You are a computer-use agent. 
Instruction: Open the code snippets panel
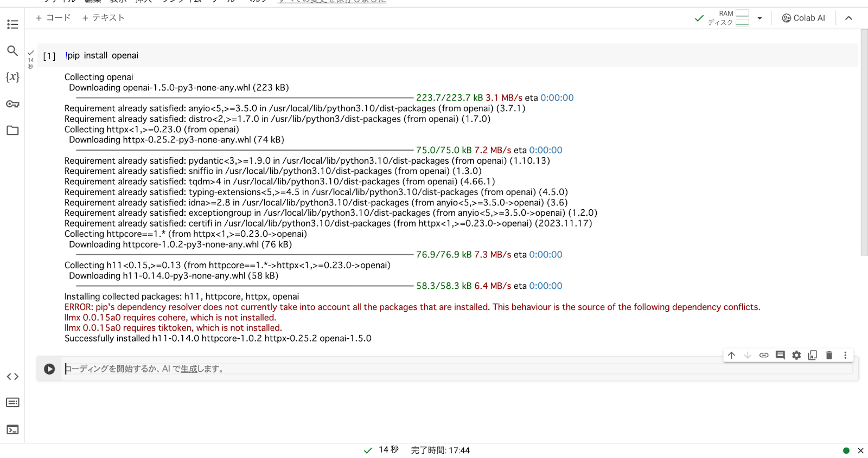12,377
